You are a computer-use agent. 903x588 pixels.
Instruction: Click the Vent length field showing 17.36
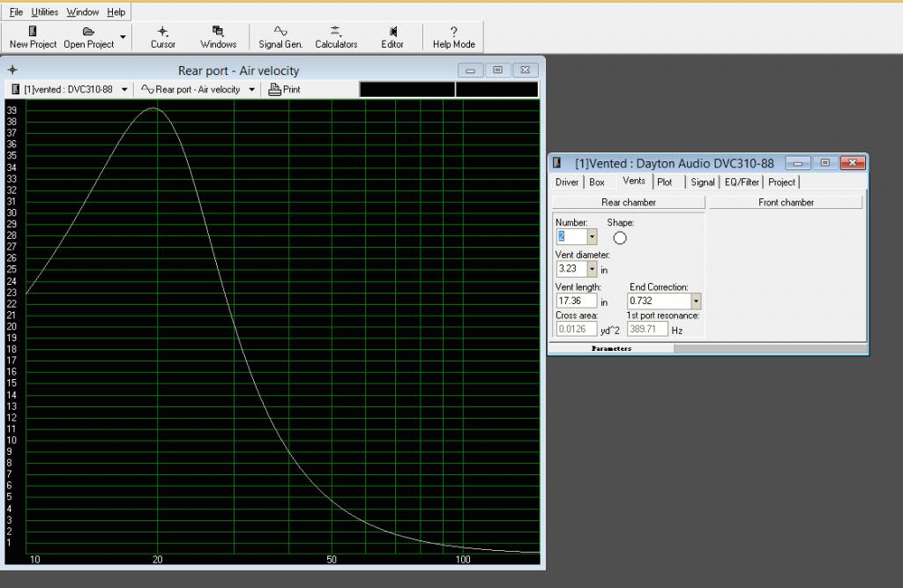(577, 301)
